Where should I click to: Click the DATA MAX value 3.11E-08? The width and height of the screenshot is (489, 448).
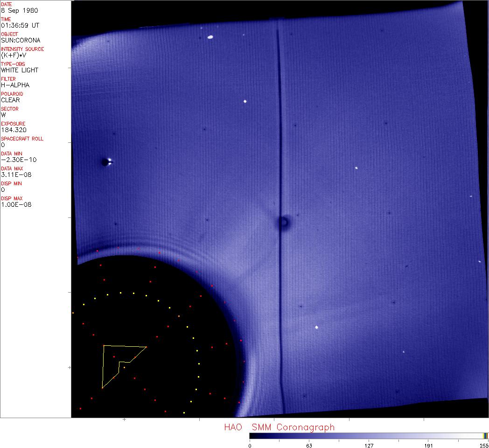tap(16, 175)
